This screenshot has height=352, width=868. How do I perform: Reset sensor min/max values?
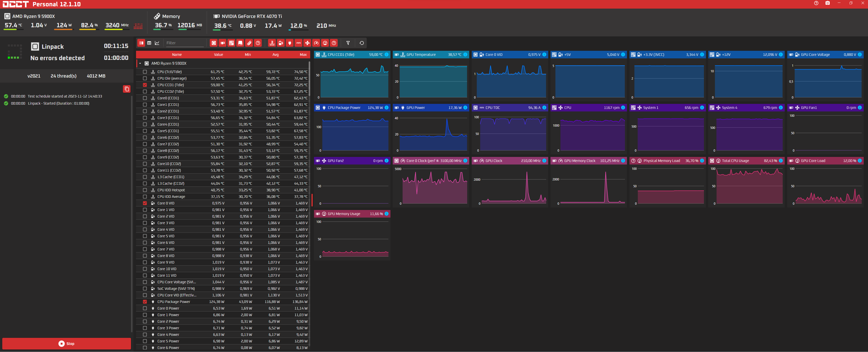(x=361, y=43)
